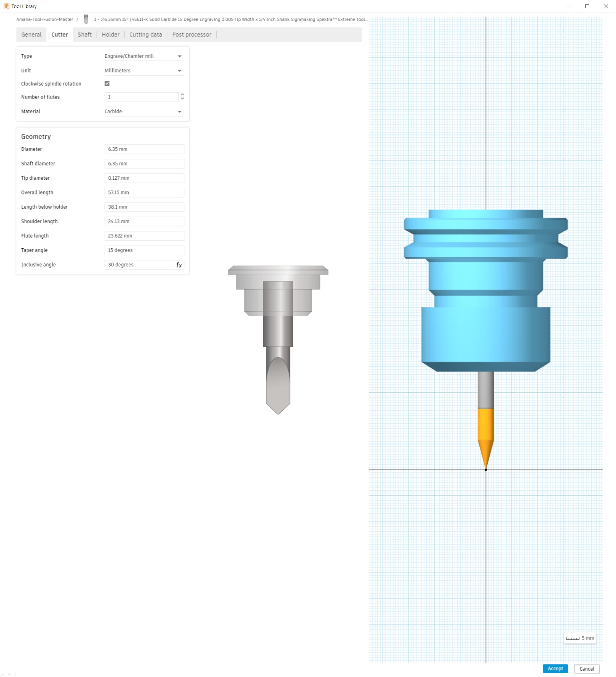Close the Tool Library window

(x=606, y=6)
